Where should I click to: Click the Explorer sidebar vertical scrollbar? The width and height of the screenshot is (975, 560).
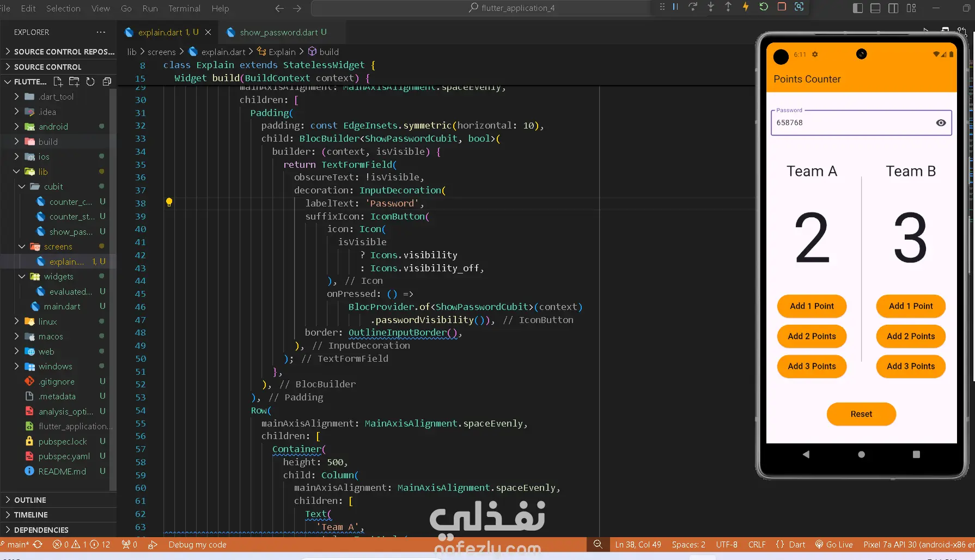pyautogui.click(x=113, y=289)
